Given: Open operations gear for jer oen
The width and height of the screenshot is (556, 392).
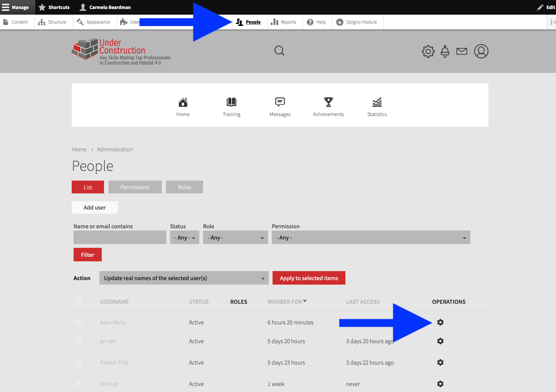Looking at the screenshot, I should pos(440,341).
